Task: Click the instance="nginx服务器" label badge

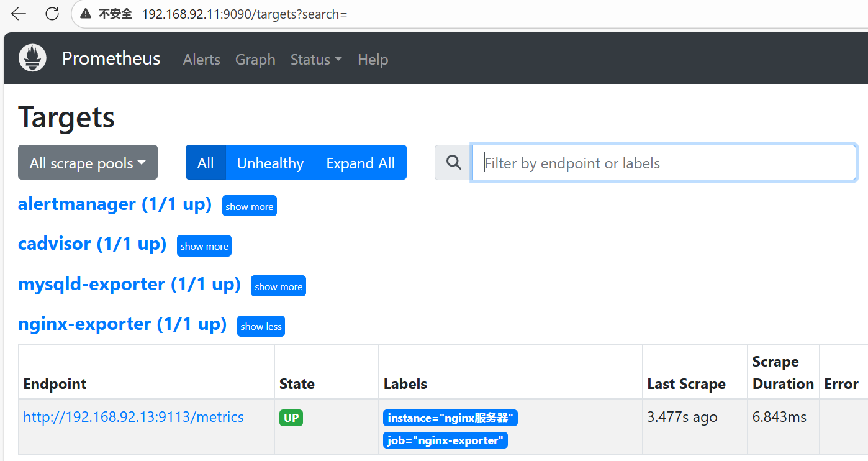Action: click(450, 418)
